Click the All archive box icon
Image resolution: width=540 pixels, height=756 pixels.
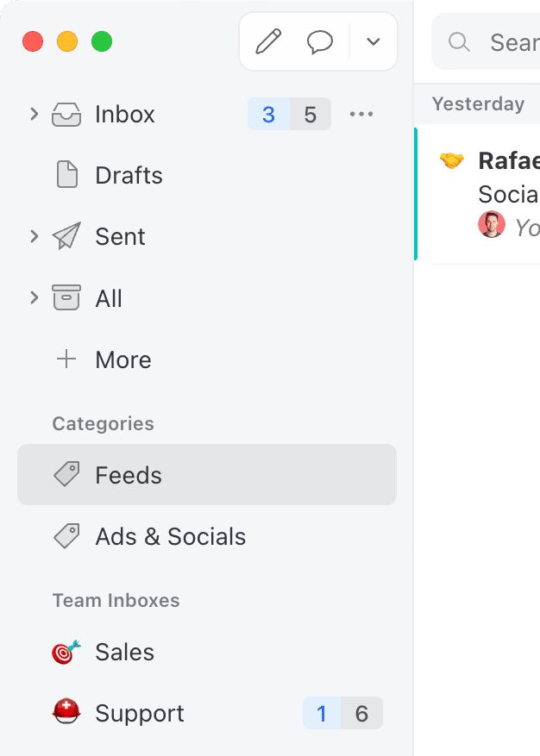[x=66, y=298]
